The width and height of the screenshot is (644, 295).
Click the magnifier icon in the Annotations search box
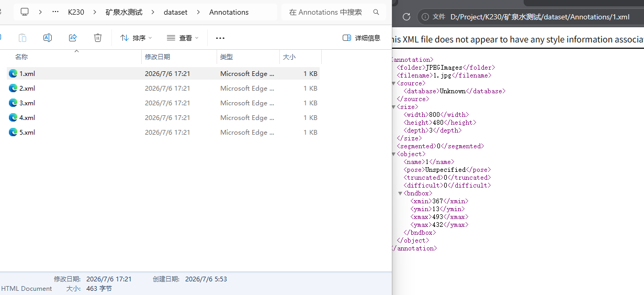tap(376, 12)
